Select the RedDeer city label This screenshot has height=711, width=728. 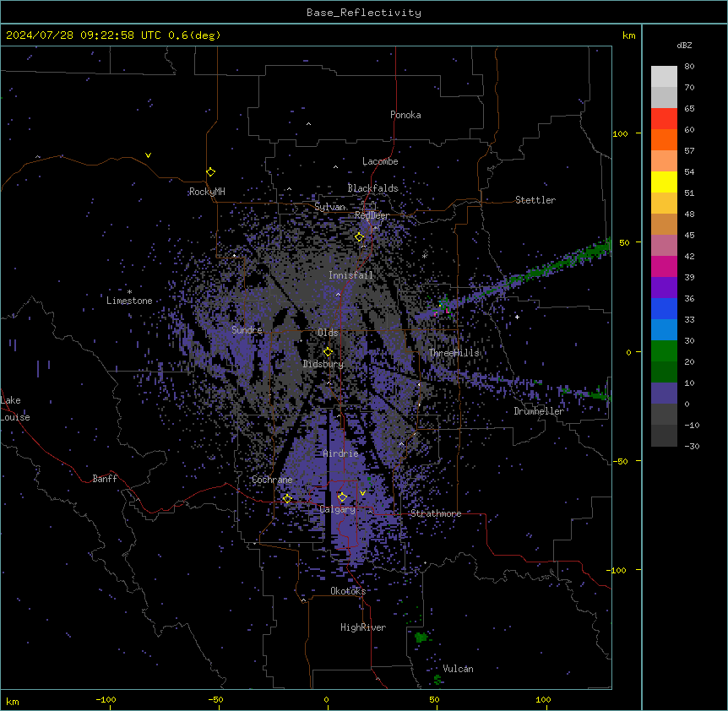click(x=372, y=215)
